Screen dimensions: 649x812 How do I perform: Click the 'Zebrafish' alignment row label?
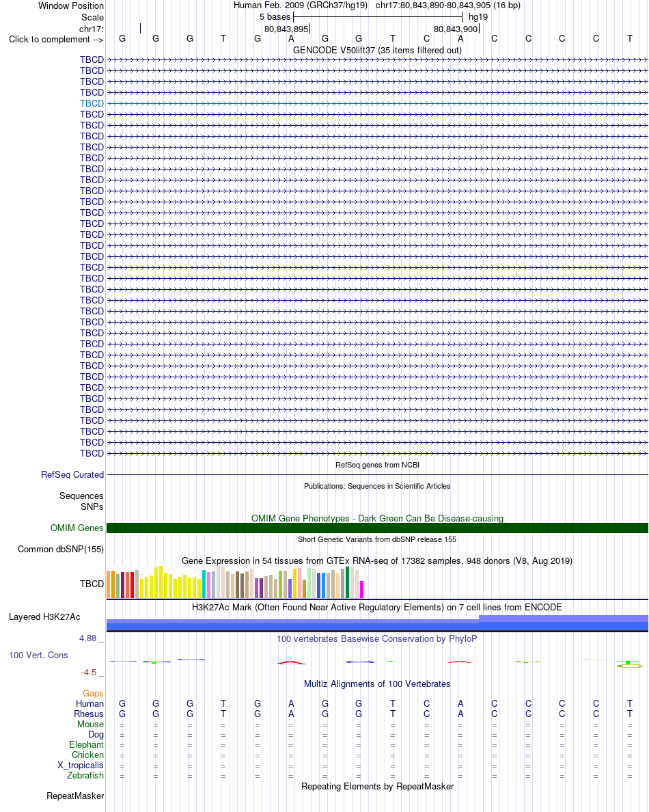(85, 776)
